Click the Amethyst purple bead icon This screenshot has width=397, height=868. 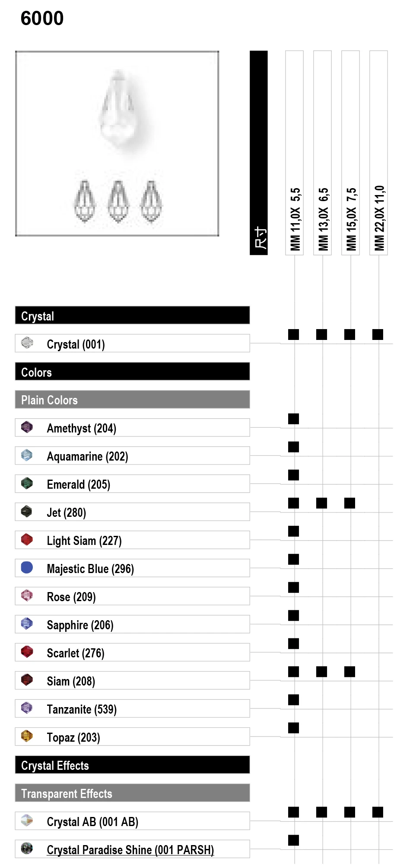(x=27, y=427)
